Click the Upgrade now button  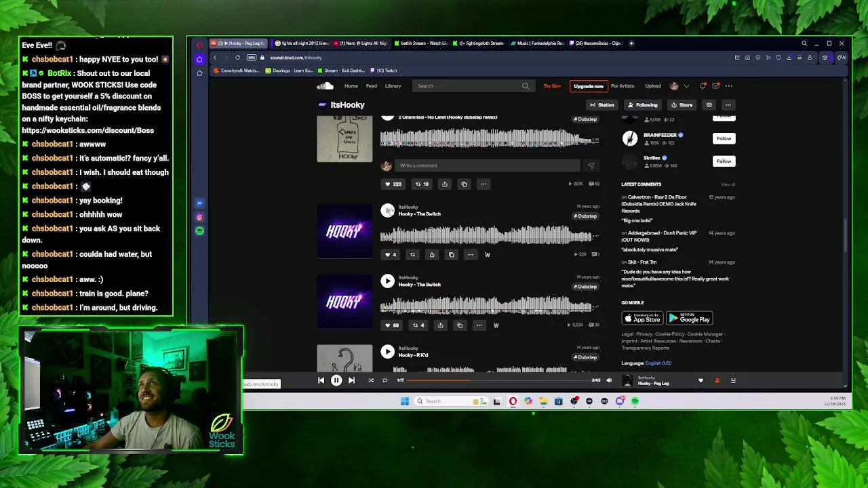click(x=589, y=86)
